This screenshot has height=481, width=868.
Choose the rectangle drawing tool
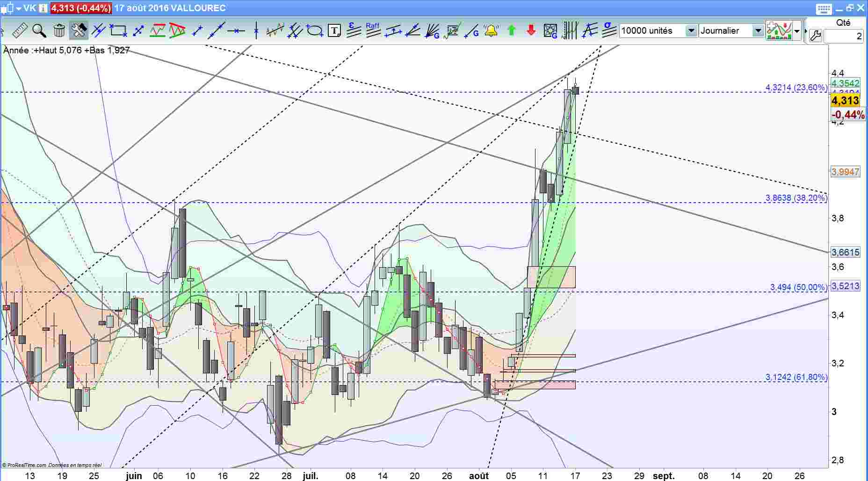coord(118,31)
